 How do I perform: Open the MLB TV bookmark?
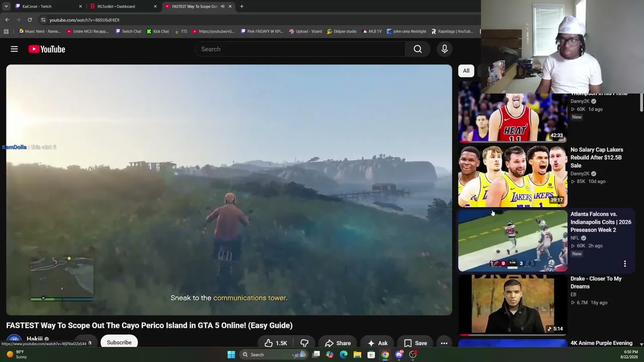point(372,31)
